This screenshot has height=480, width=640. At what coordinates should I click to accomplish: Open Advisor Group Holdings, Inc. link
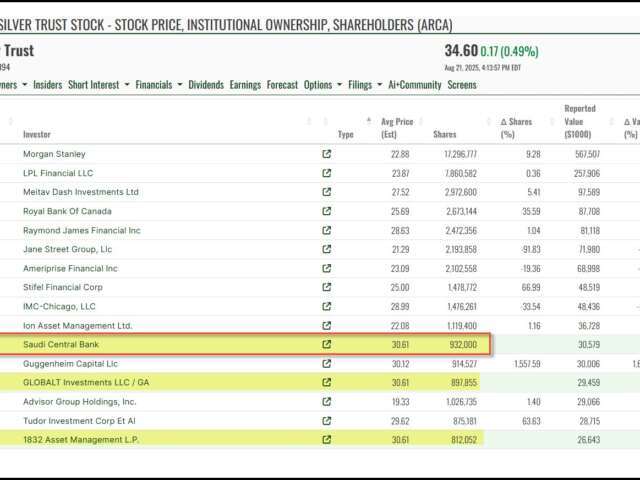(x=80, y=402)
